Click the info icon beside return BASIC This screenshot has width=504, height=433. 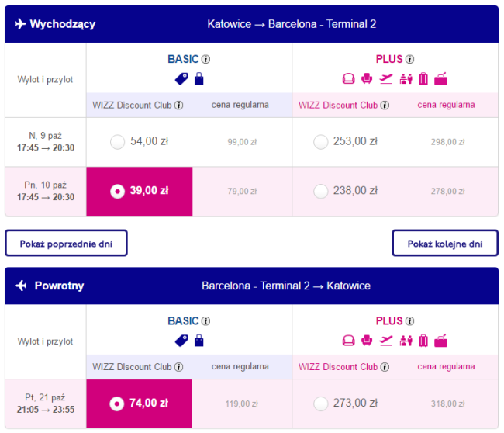pyautogui.click(x=205, y=321)
